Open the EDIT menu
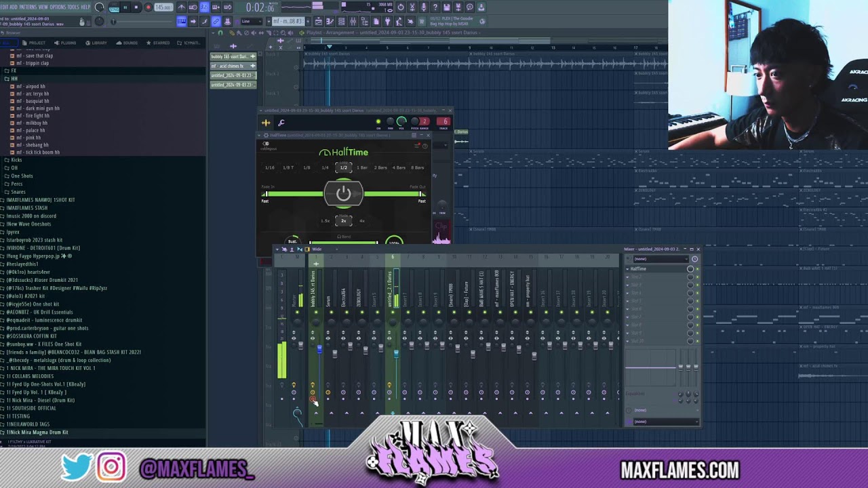The height and width of the screenshot is (488, 868). pyautogui.click(x=3, y=7)
